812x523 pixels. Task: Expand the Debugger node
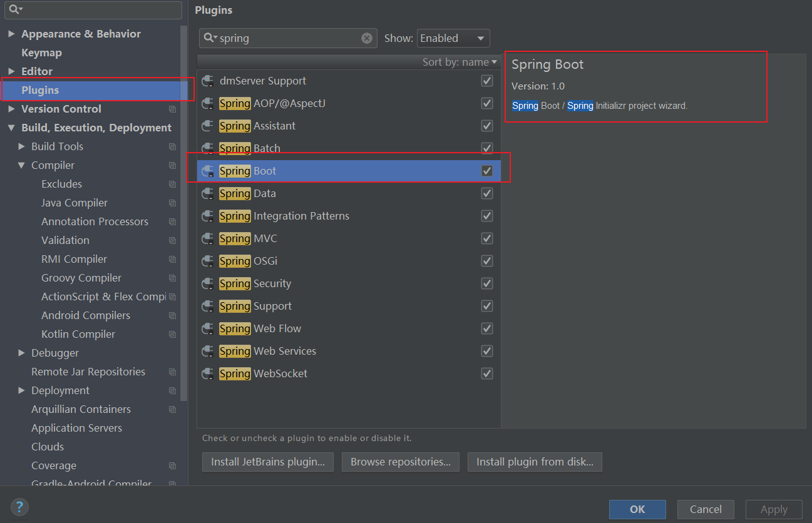tap(22, 353)
